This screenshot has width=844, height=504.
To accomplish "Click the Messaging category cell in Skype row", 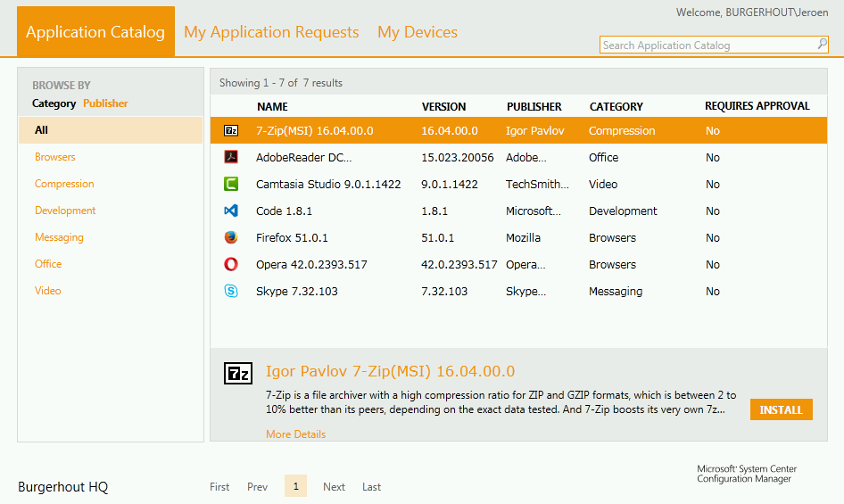I will pyautogui.click(x=616, y=292).
